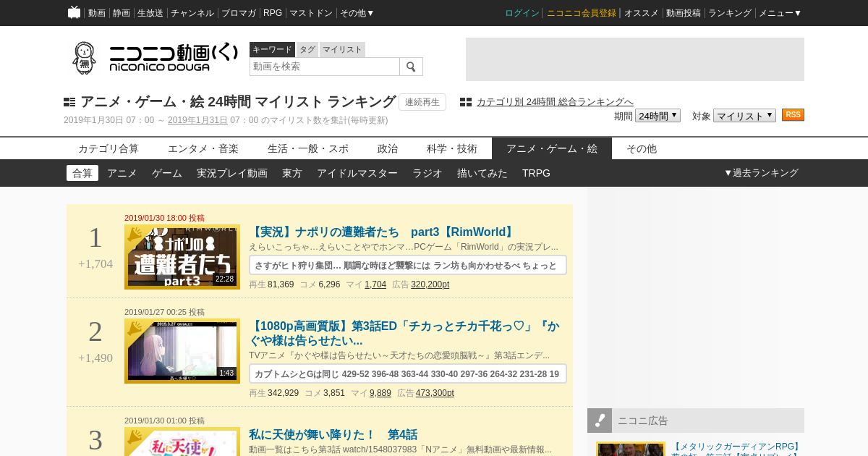
Task: Open ランキング in top bar
Action: 730,13
